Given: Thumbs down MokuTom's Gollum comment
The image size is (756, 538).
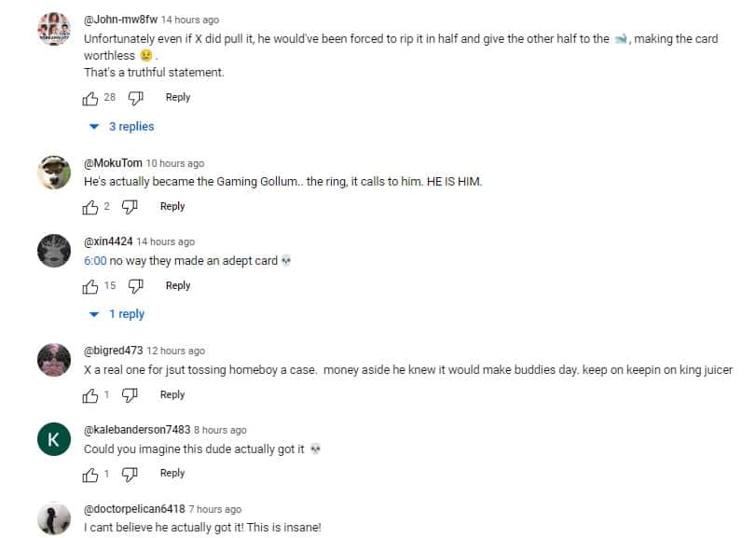Looking at the screenshot, I should click(x=130, y=207).
